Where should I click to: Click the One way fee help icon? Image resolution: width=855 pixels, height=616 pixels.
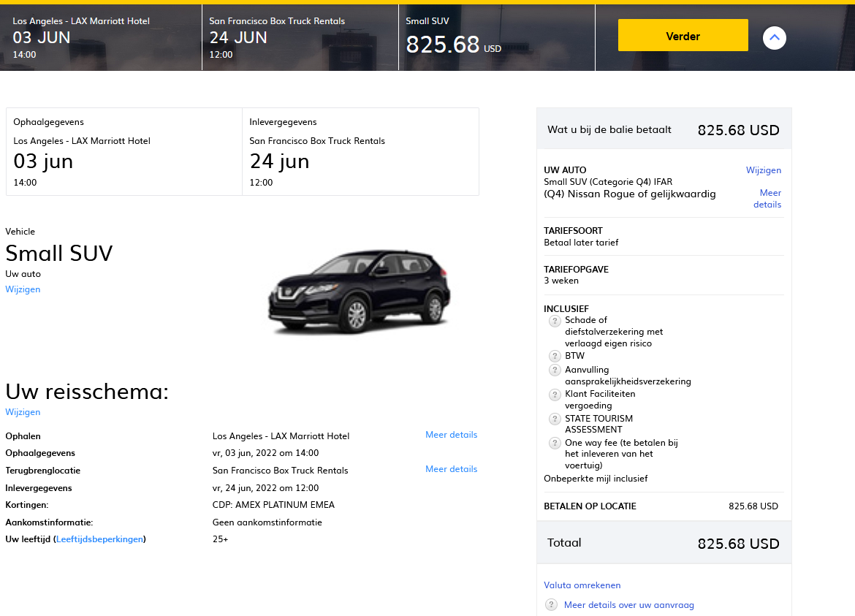(555, 443)
